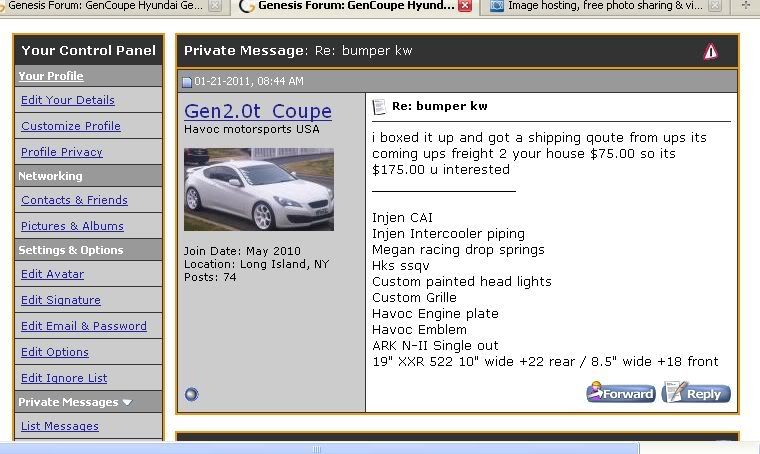Screen dimensions: 760x454
Task: Go to Customize Profile
Action: 71,126
